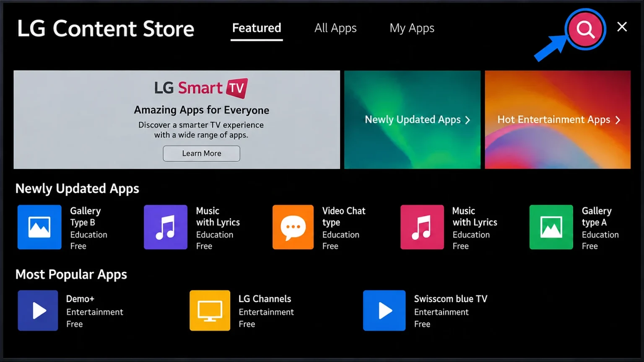Select the "Gallery type A" app name
The width and height of the screenshot is (644, 362).
597,217
